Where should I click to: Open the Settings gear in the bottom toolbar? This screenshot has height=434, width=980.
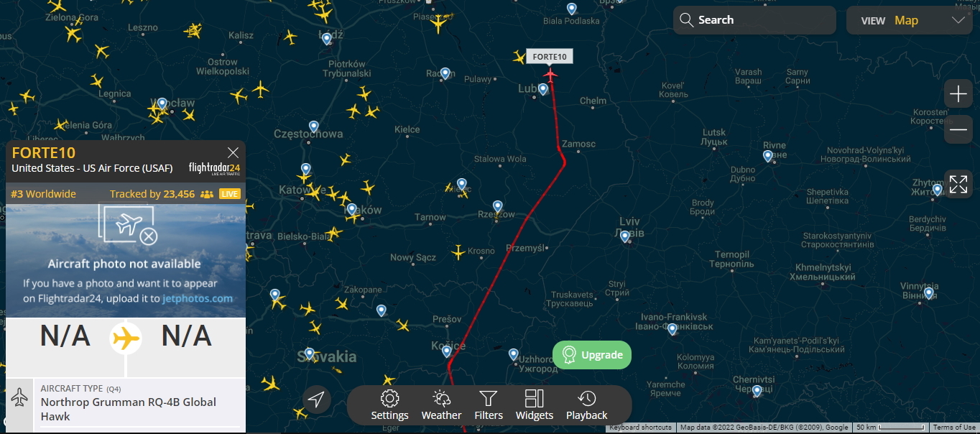(389, 406)
